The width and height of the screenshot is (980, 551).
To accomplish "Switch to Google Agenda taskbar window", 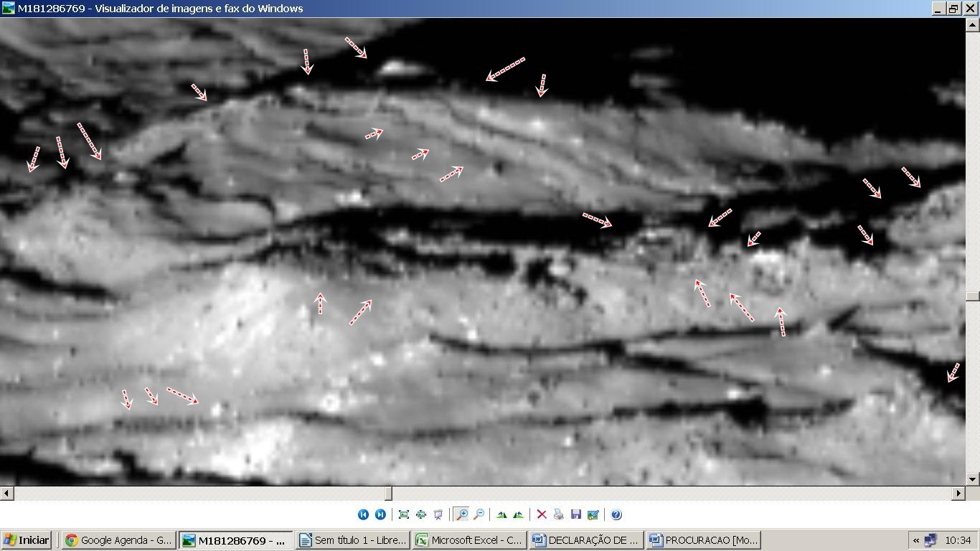I will (x=118, y=540).
